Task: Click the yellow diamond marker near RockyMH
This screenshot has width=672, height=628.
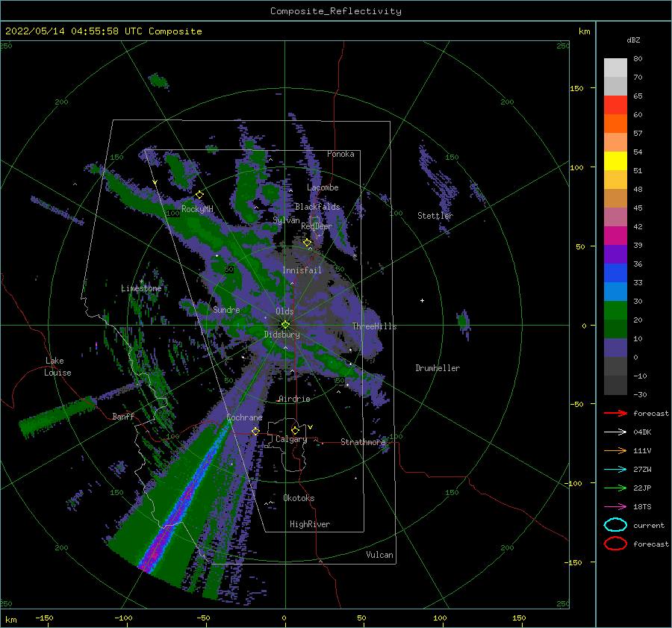Action: point(199,195)
